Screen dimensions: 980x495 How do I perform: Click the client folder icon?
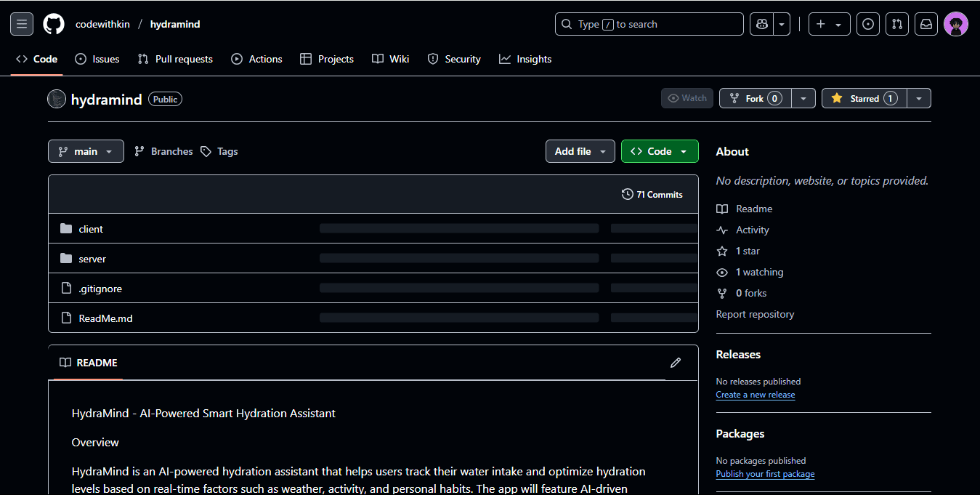click(x=66, y=228)
